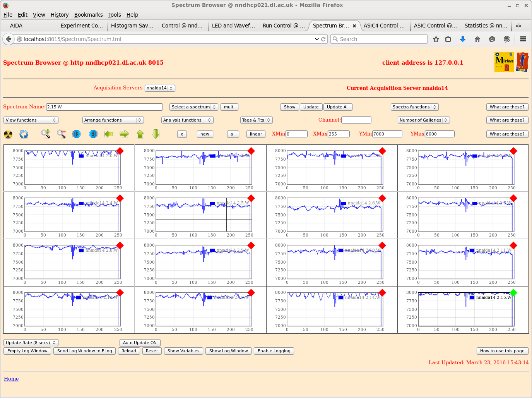Click the Update All button
The height and width of the screenshot is (398, 532).
(x=338, y=107)
